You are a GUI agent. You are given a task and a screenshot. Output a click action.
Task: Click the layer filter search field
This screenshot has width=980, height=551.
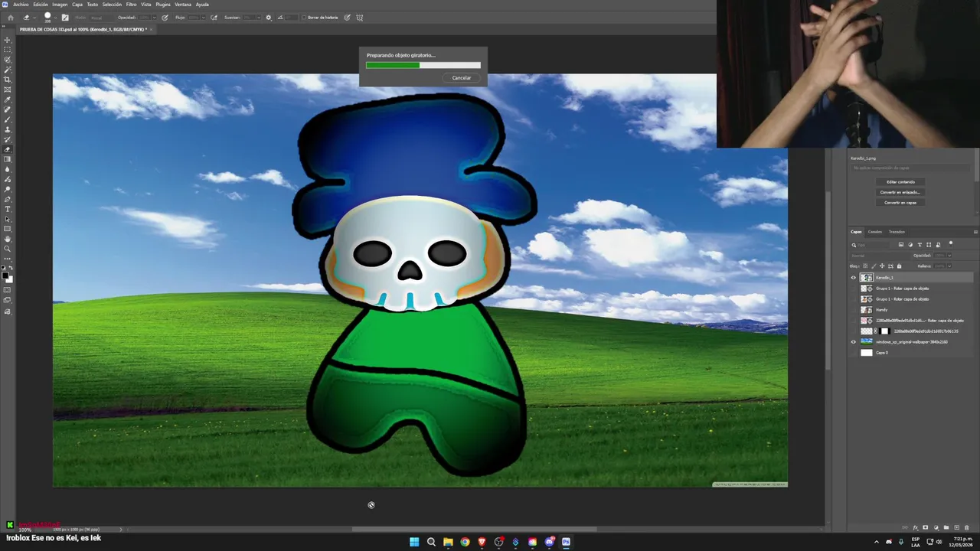coord(870,245)
